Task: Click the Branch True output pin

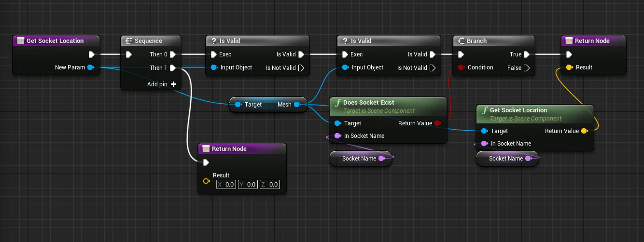Action: pos(527,54)
